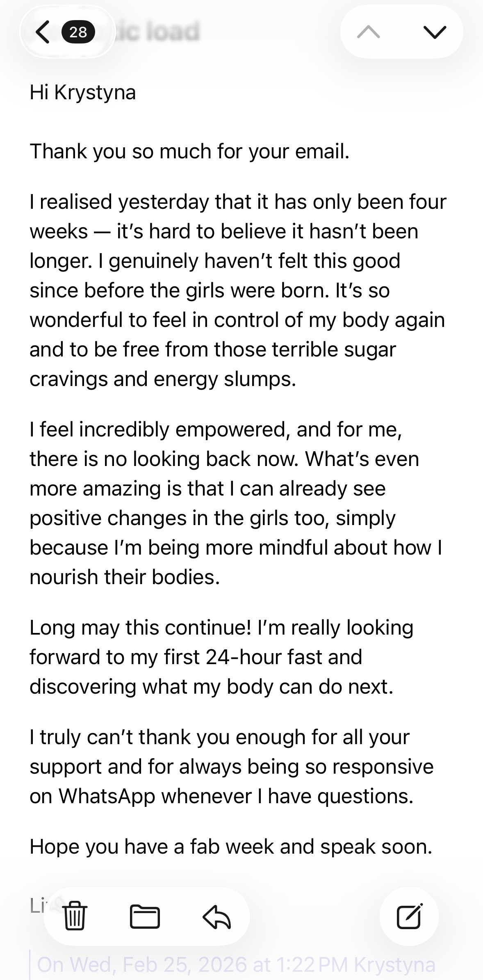Show previous message with up chevron

(x=368, y=32)
